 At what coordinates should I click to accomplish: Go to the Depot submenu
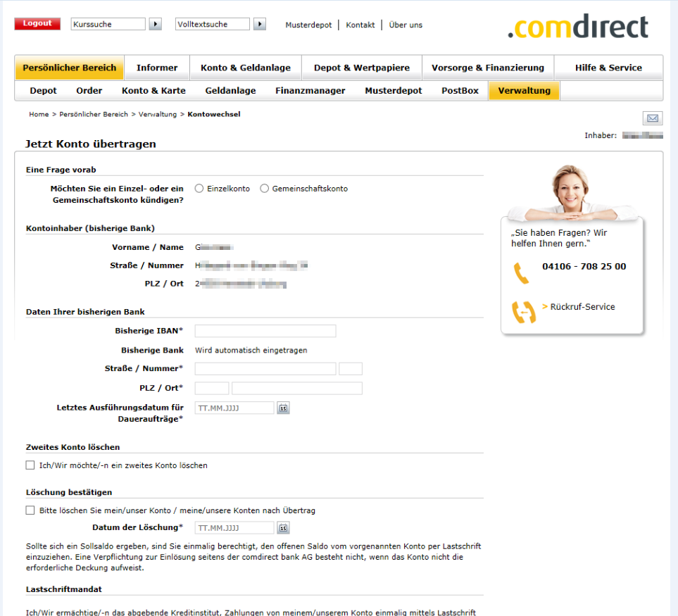[43, 91]
